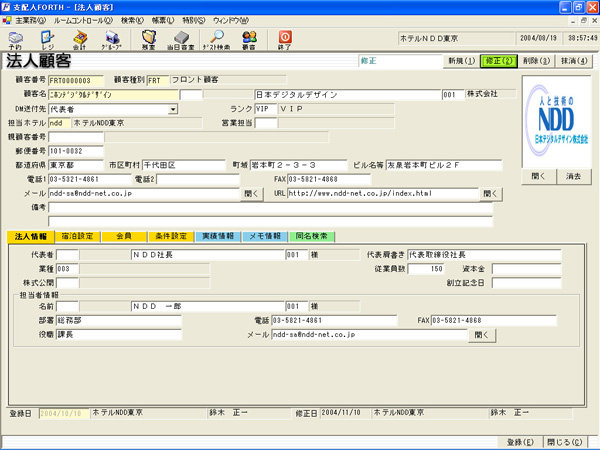This screenshot has height=450, width=600.
Task: Open the 顧客 customer toolbar icon
Action: point(248,40)
